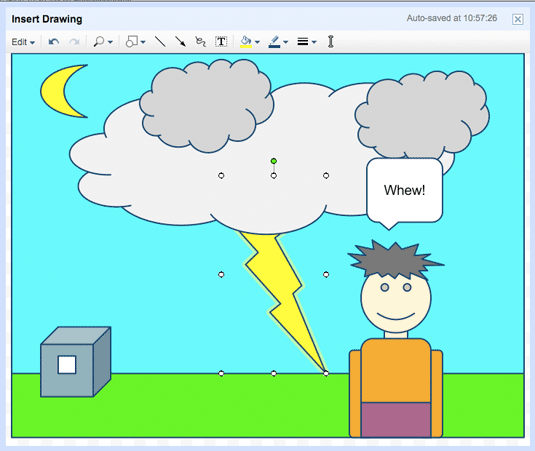Image resolution: width=535 pixels, height=451 pixels.
Task: Click the green rotation handle
Action: (274, 161)
